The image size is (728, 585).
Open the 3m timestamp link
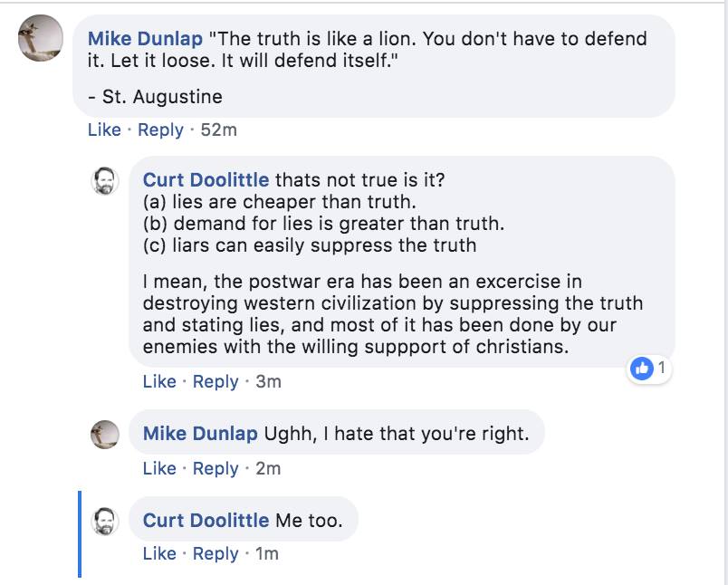(x=268, y=381)
